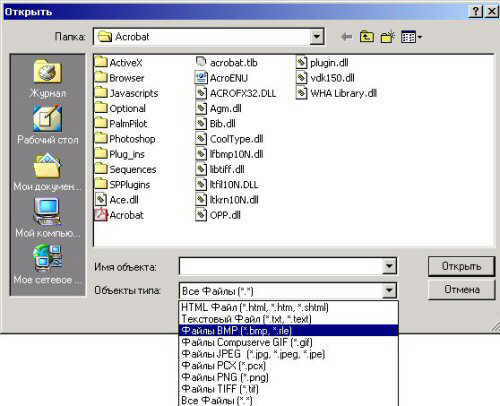Viewport: 500px width, 406px height.
Task: Select the OPP.dll file
Action: [x=218, y=215]
